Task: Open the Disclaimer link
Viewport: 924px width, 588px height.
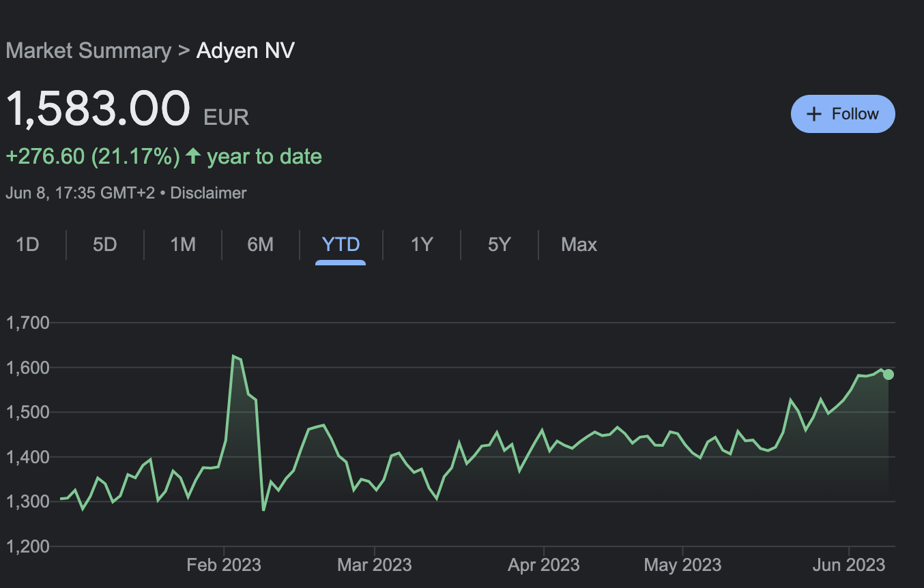Action: click(208, 193)
